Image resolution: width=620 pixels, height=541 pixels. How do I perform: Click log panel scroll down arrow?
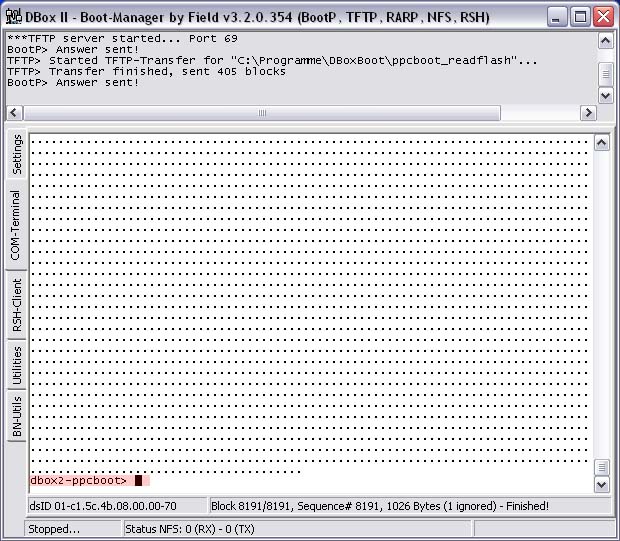point(605,95)
